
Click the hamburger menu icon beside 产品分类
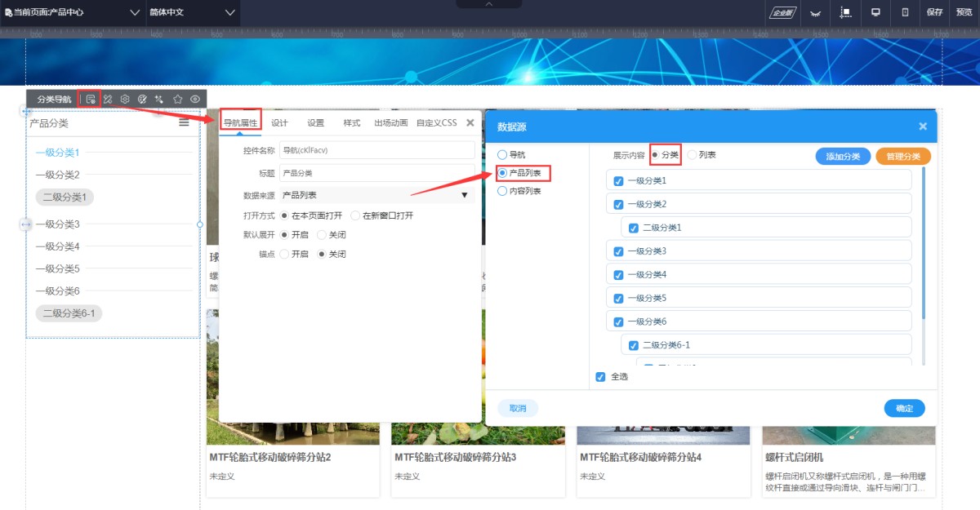click(185, 122)
